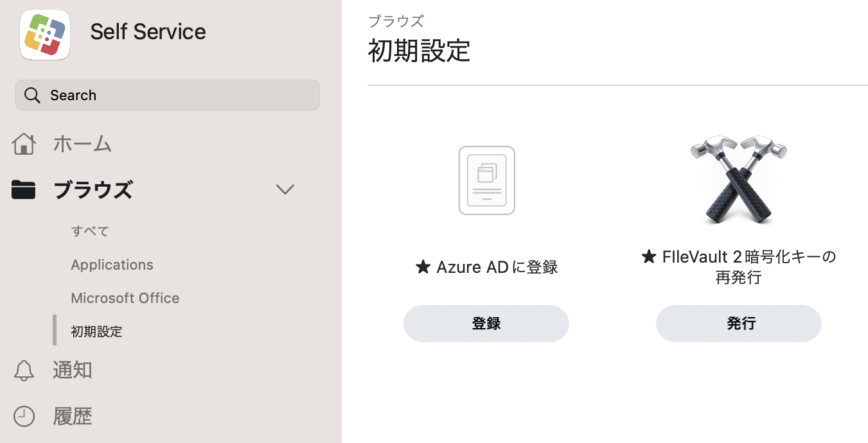Select すべて in the browse list
This screenshot has width=868, height=443.
pos(90,231)
